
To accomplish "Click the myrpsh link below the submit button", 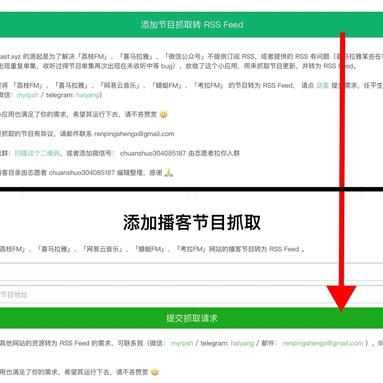I will 182,343.
